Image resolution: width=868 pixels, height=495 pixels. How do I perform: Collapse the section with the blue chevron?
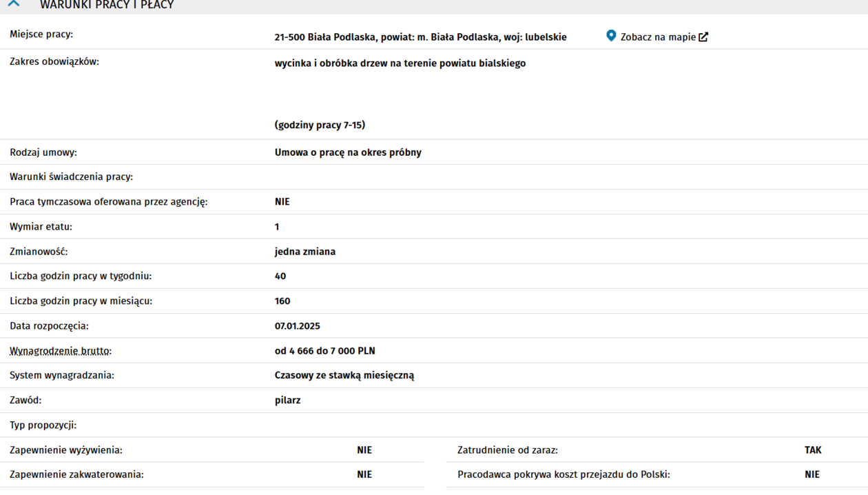pos(14,4)
